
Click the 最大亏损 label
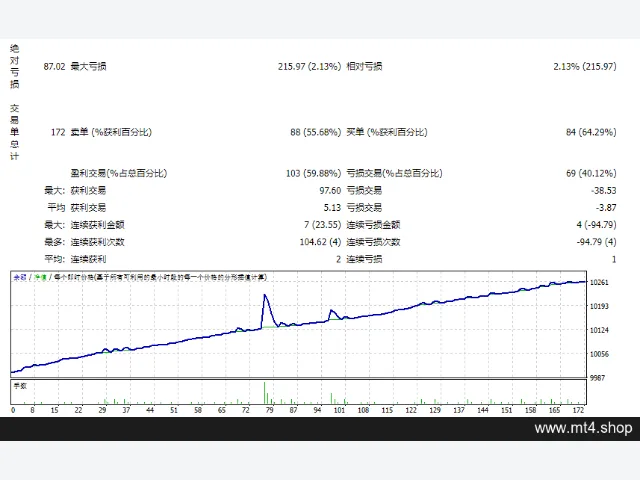[x=89, y=66]
